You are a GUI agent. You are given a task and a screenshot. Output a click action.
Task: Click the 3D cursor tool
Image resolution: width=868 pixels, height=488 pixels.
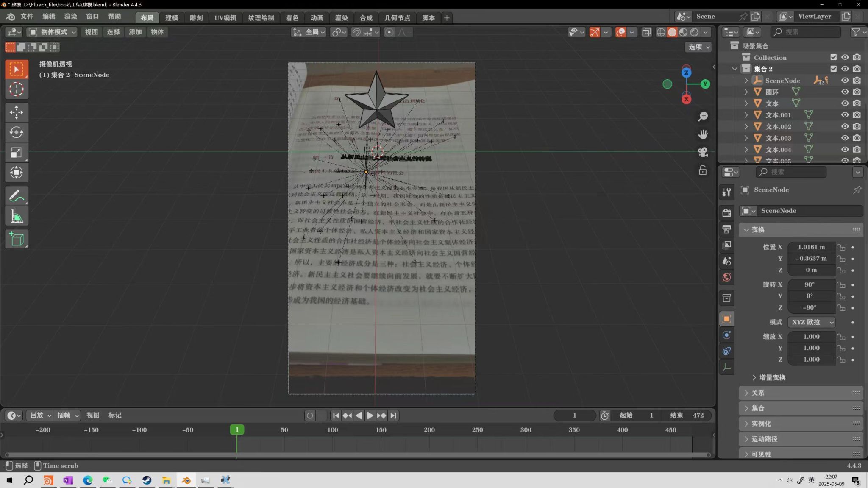pyautogui.click(x=17, y=89)
